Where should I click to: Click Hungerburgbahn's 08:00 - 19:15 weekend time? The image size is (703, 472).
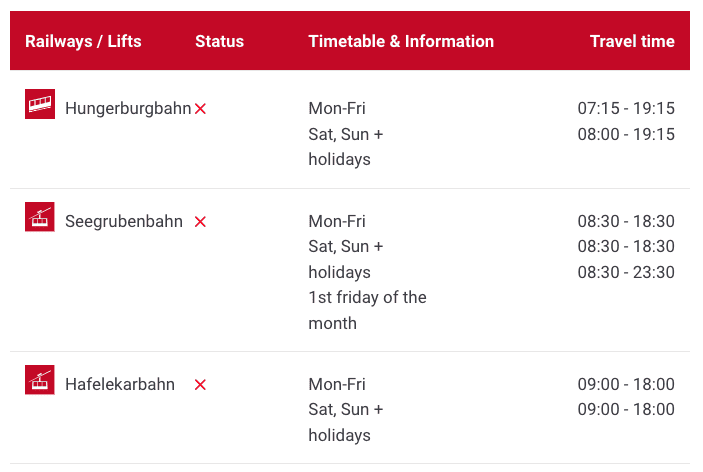pyautogui.click(x=626, y=134)
